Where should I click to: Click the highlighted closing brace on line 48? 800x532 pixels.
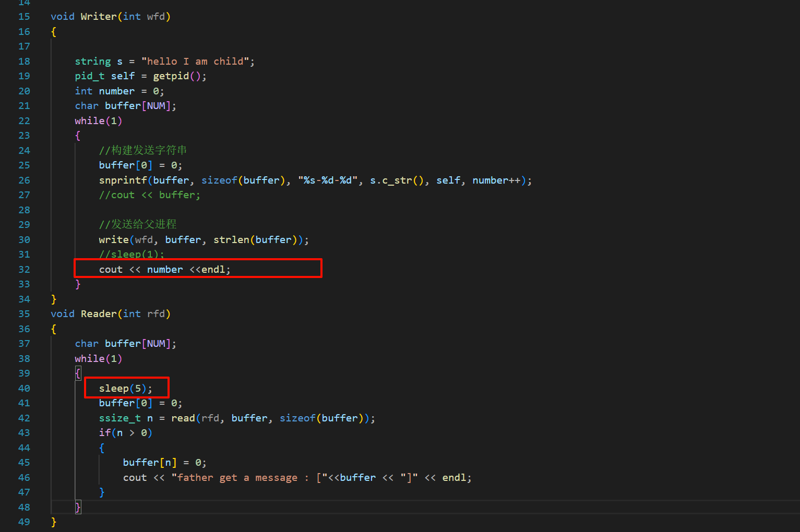[78, 507]
